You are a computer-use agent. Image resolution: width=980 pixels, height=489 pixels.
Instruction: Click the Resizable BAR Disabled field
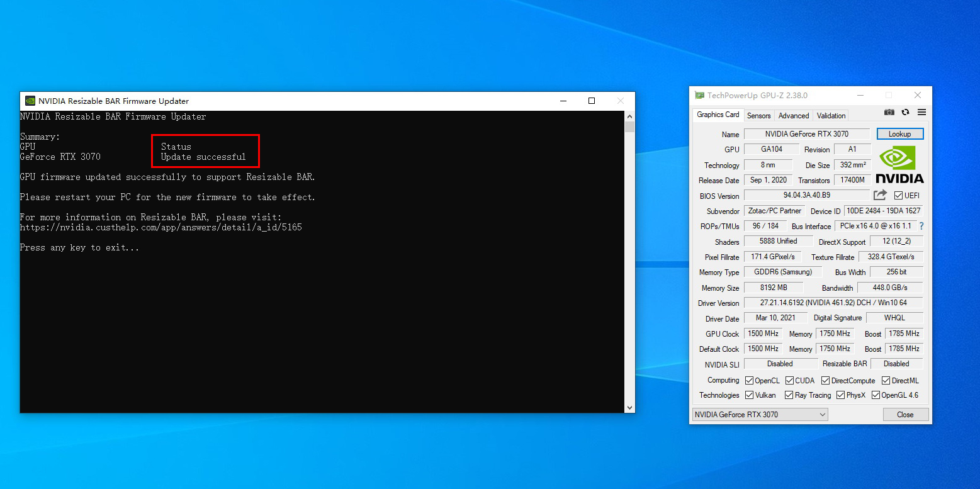click(896, 364)
